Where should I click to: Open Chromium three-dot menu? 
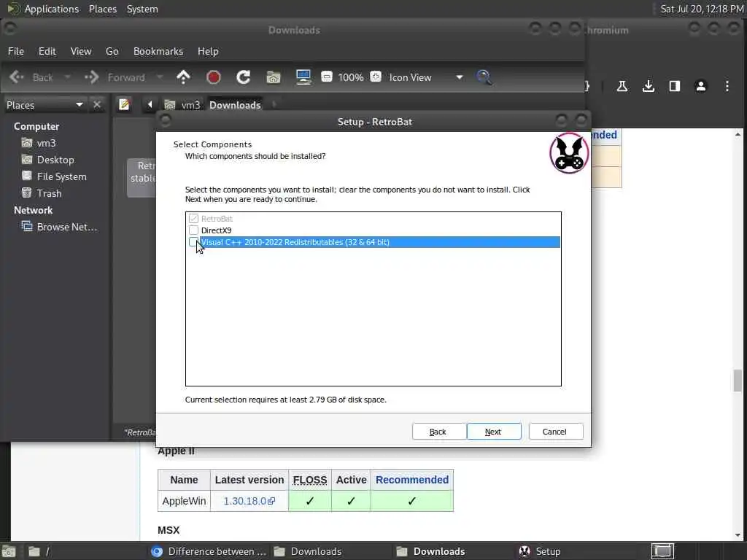[x=727, y=86]
